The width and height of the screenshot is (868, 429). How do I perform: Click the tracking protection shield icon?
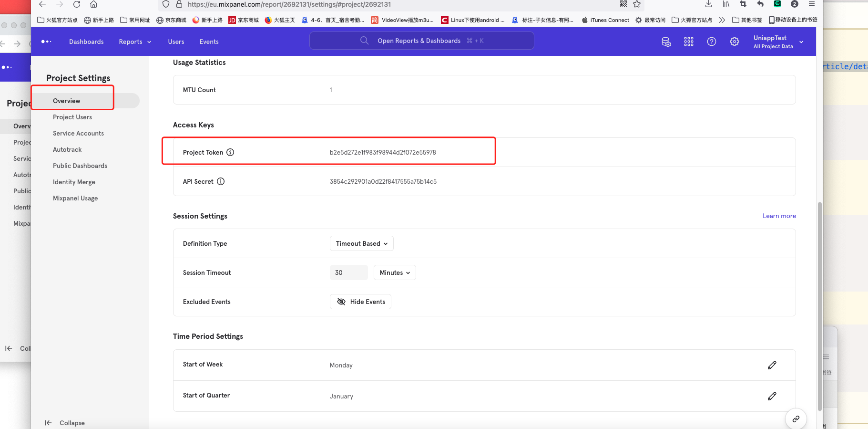pos(166,4)
